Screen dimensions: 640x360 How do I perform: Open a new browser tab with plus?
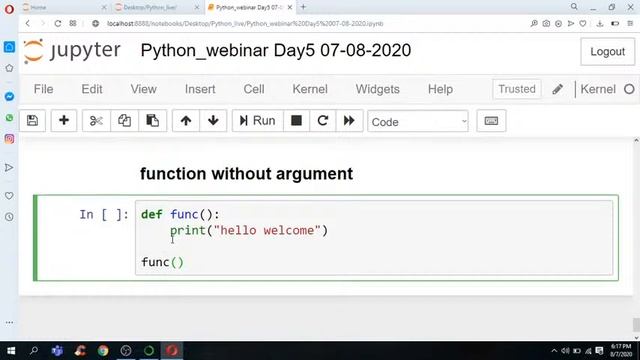tap(303, 7)
